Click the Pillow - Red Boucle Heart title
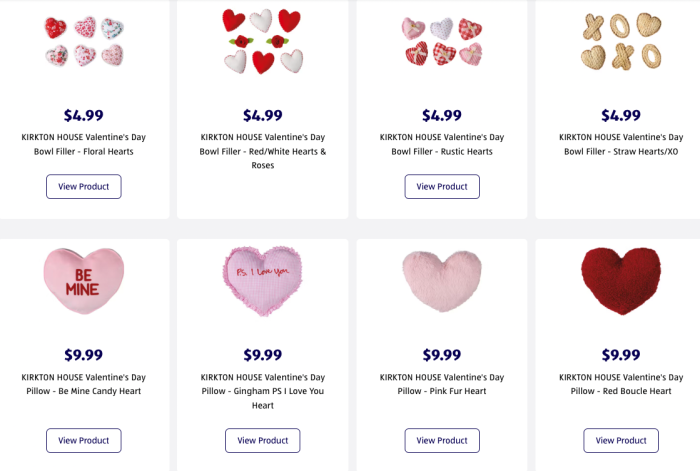This screenshot has width=700, height=471. point(621,384)
